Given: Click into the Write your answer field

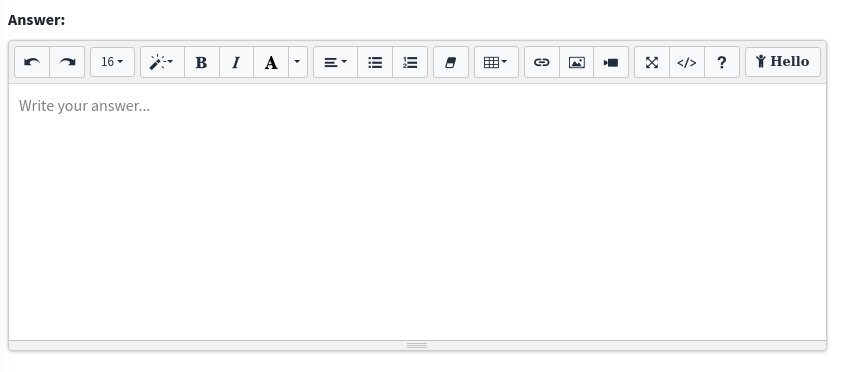Looking at the screenshot, I should point(417,212).
